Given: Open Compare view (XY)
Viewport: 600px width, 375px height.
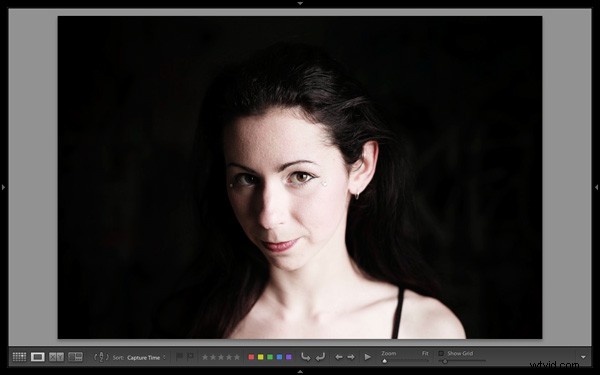Looking at the screenshot, I should click(x=56, y=357).
